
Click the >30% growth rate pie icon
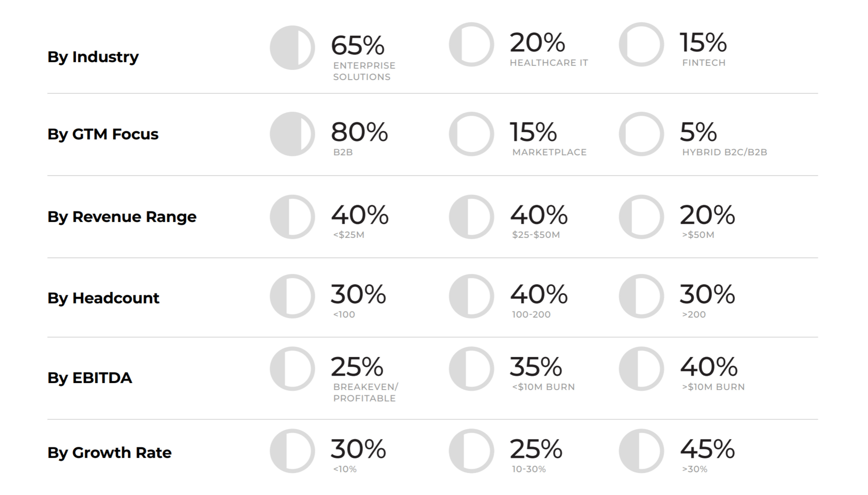pos(641,451)
